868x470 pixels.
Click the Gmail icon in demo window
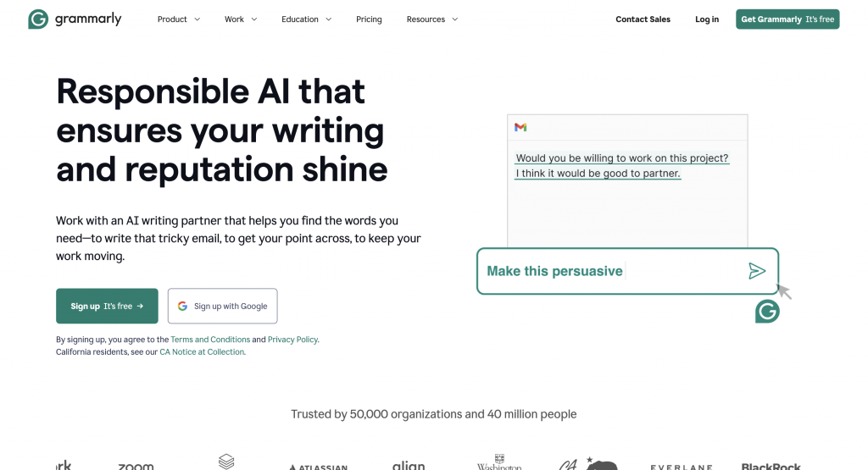pos(520,127)
